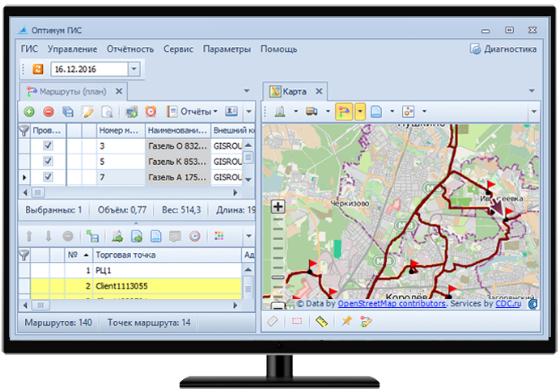Click the pushpin icon below the map
Viewport: 560px width, 392px height.
click(x=346, y=321)
